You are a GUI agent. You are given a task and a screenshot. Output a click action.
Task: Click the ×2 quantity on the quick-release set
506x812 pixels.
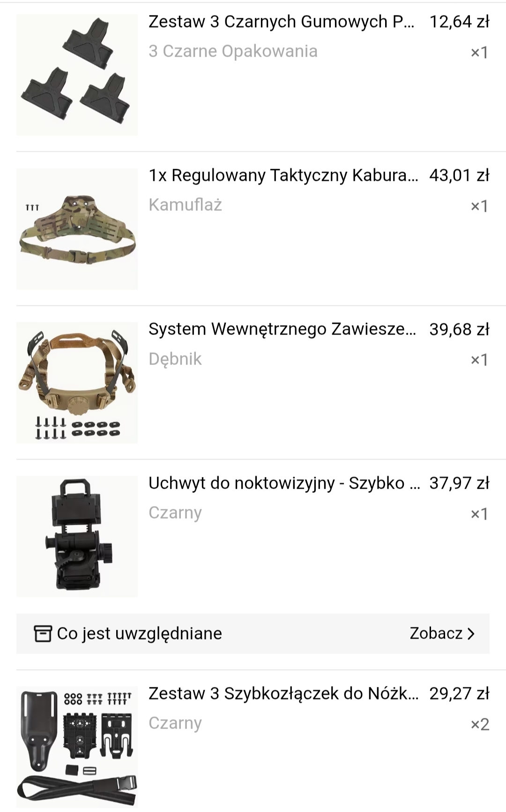click(x=480, y=724)
